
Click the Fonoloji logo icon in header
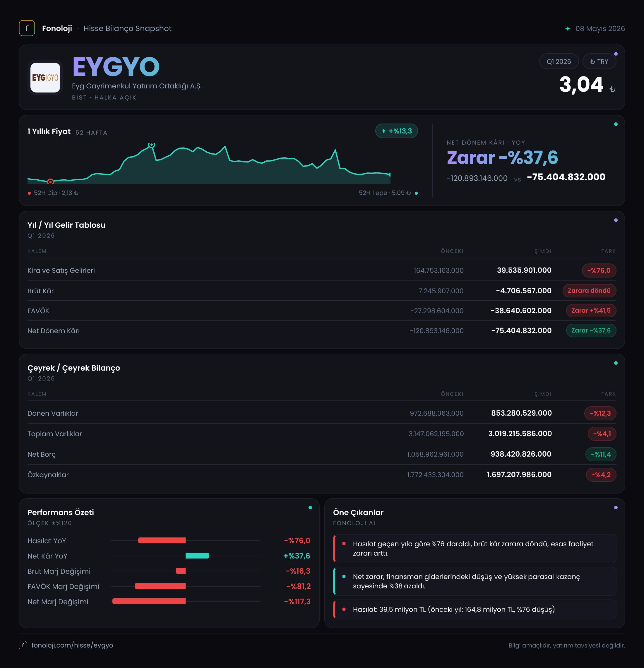pos(27,28)
